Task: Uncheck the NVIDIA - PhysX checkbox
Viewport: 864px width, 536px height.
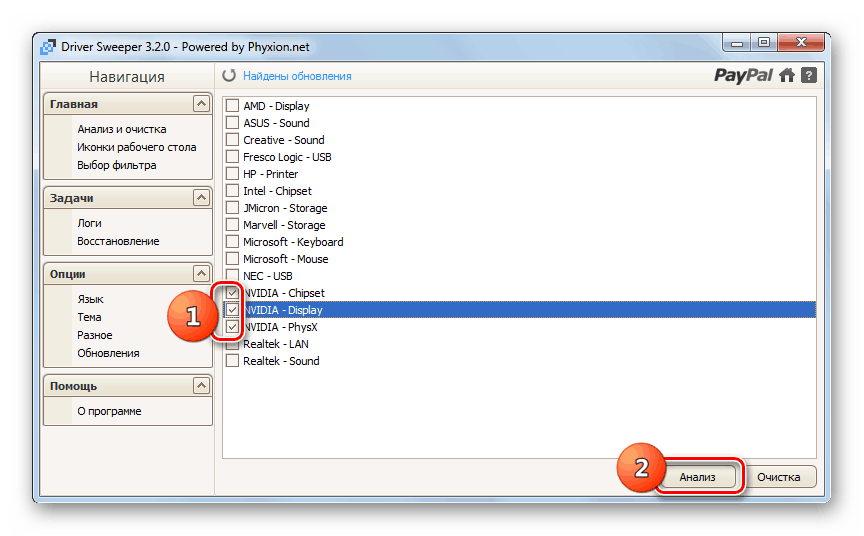Action: tap(233, 327)
